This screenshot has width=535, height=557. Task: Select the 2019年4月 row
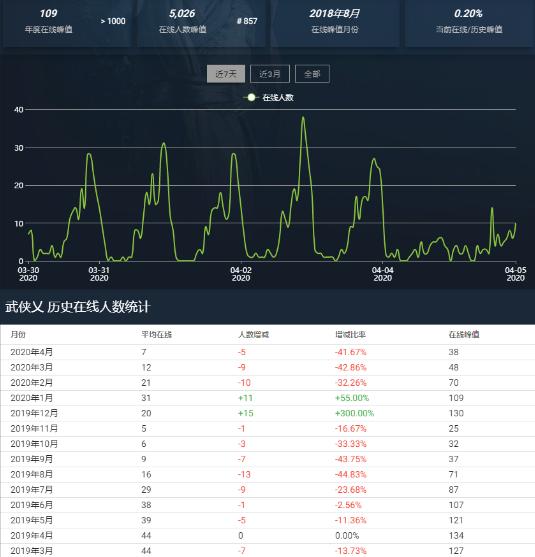coord(268,535)
